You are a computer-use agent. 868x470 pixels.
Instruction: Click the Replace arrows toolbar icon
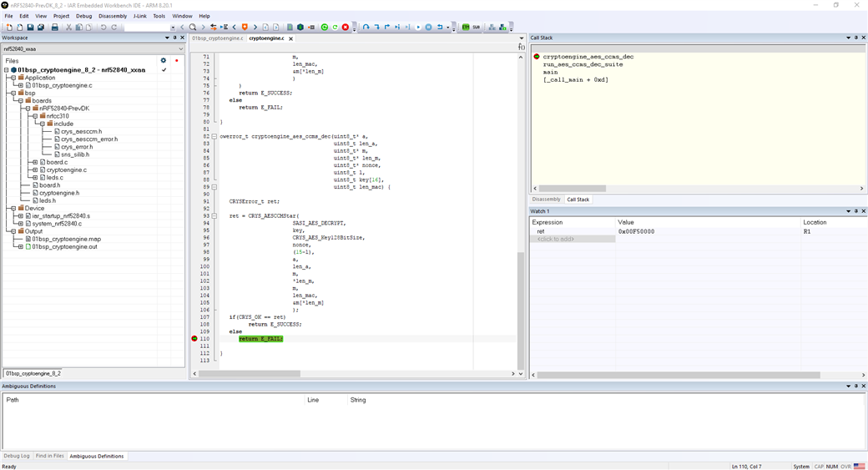[213, 27]
